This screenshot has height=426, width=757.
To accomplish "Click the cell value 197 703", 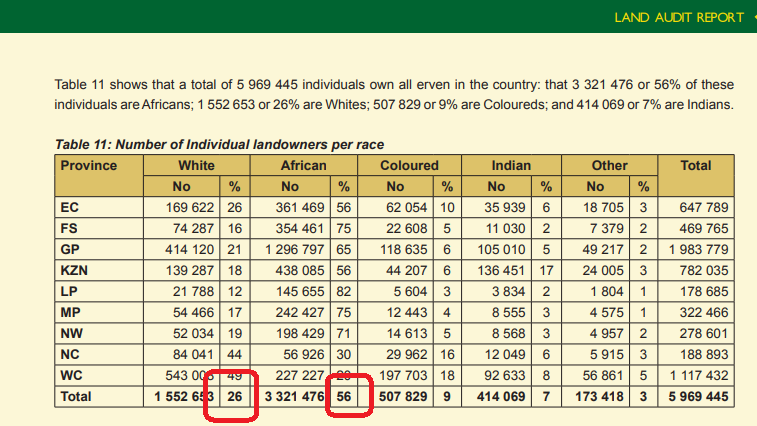I will (x=403, y=375).
